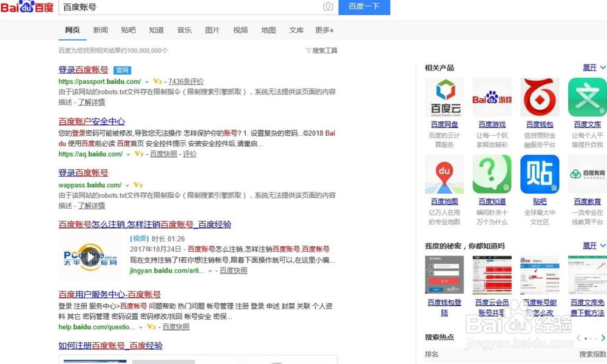Image resolution: width=607 pixels, height=364 pixels.
Task: Play the PConline video thumbnail
Action: tap(90, 257)
